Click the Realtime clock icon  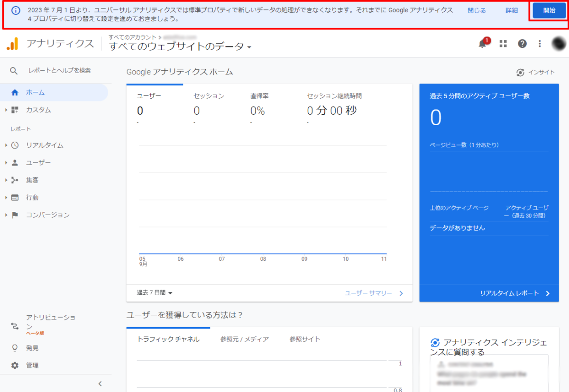click(x=15, y=146)
